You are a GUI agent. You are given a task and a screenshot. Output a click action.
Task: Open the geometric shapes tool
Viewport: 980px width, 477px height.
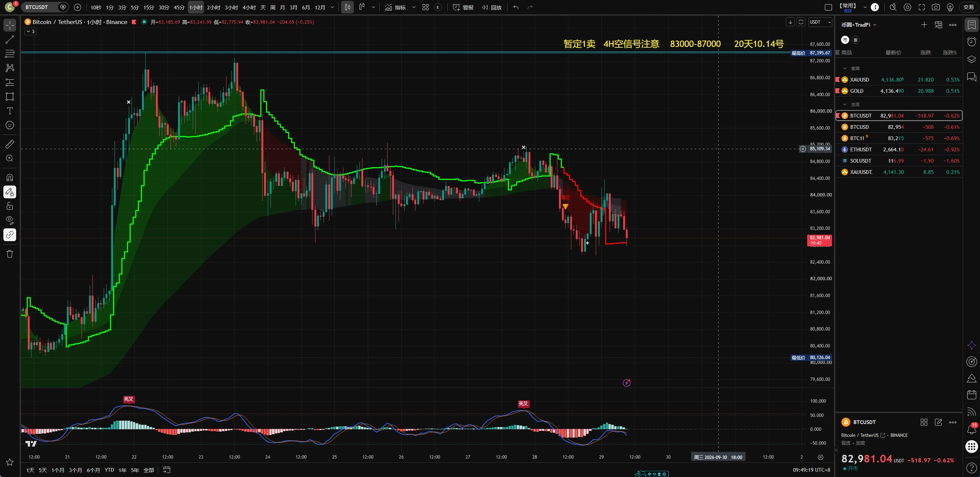pyautogui.click(x=10, y=96)
